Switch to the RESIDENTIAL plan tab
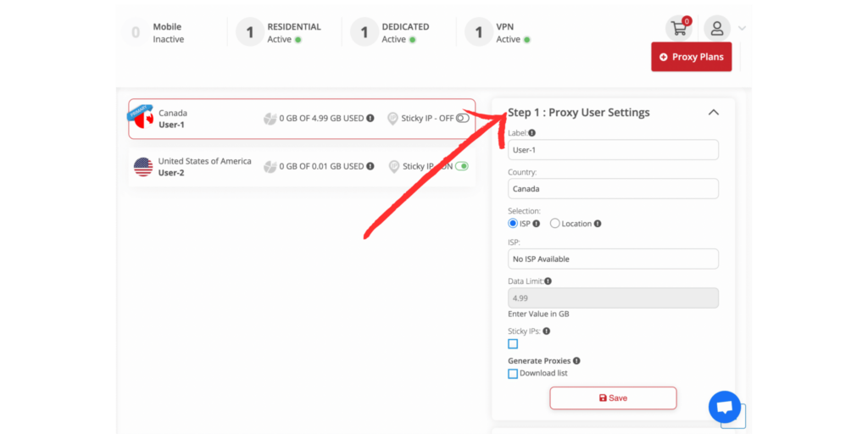The image size is (868, 434). (x=278, y=33)
